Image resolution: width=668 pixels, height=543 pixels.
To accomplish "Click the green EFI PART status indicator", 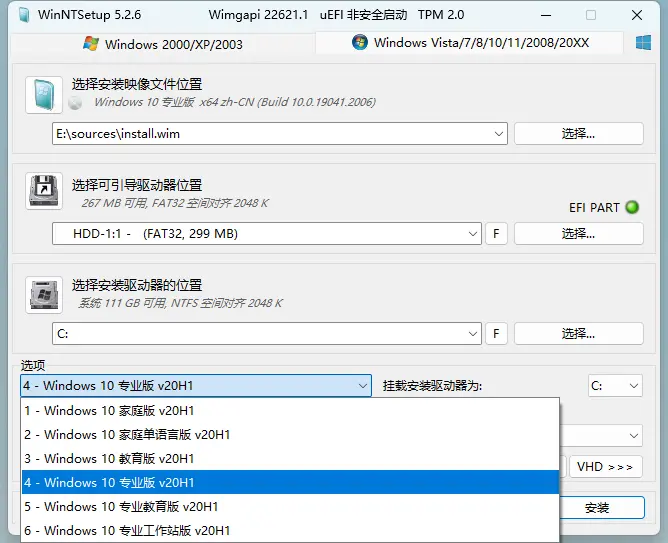I will click(x=632, y=207).
